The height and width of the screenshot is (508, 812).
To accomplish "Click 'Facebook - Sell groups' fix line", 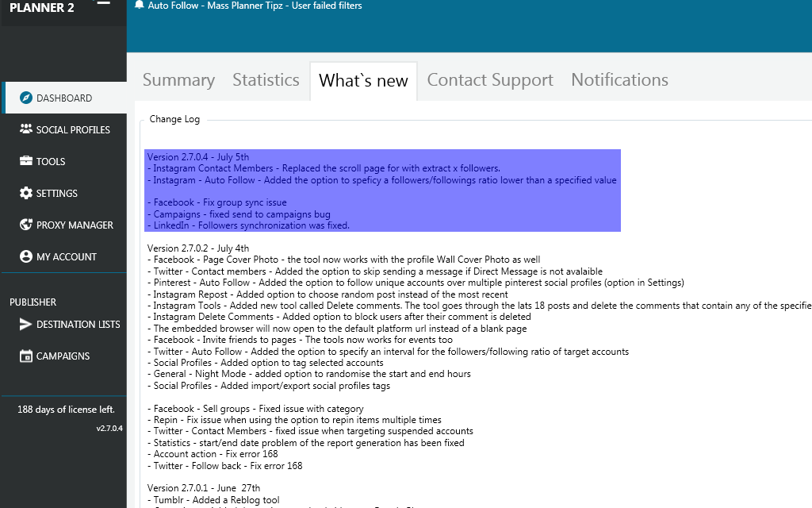I will 255,409.
